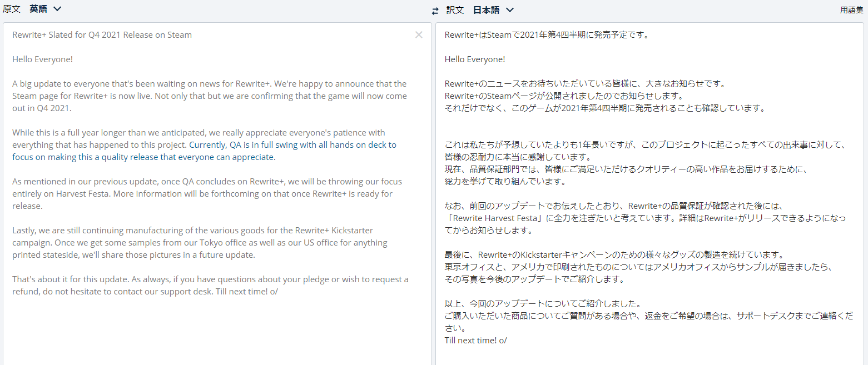Click 'Till next time! o/' in the translation
The width and height of the screenshot is (868, 365).
[x=476, y=341]
